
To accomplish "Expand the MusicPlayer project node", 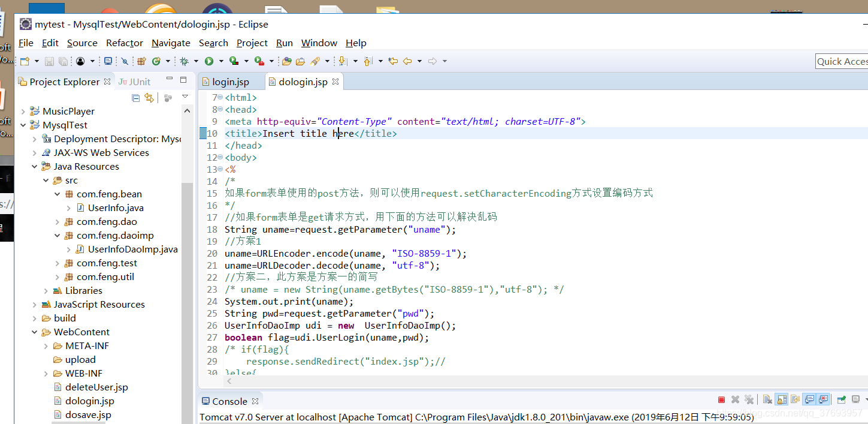I will (x=23, y=112).
